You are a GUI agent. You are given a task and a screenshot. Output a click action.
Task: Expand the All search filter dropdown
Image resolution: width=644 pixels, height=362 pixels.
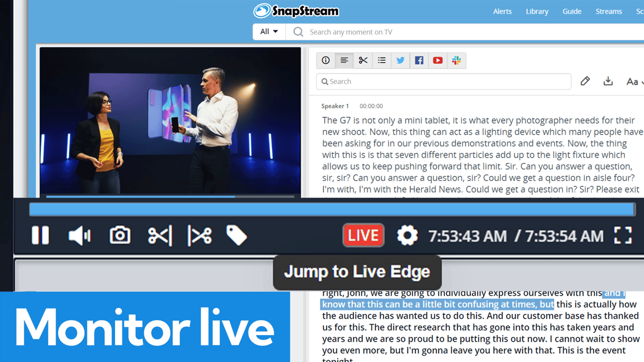[x=269, y=32]
